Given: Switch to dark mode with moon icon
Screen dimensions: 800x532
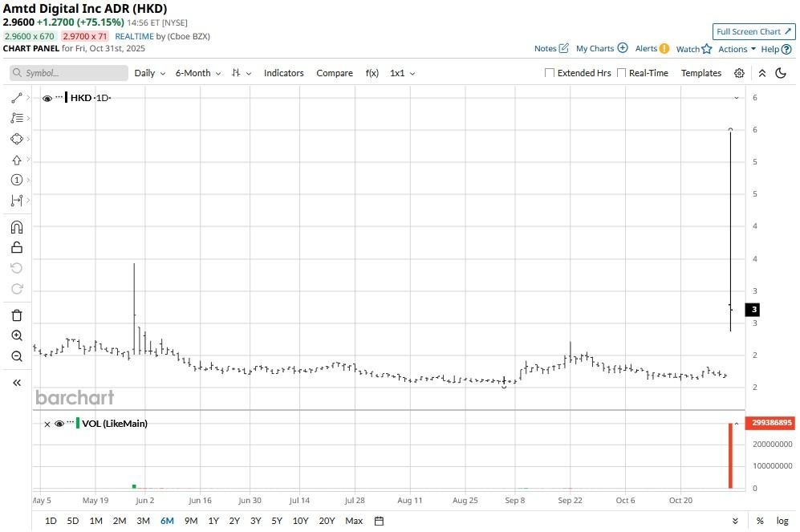Looking at the screenshot, I should [x=782, y=72].
